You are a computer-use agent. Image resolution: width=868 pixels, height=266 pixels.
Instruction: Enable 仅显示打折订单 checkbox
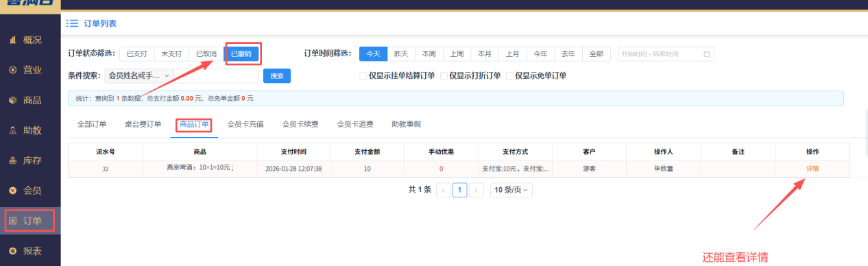[444, 76]
